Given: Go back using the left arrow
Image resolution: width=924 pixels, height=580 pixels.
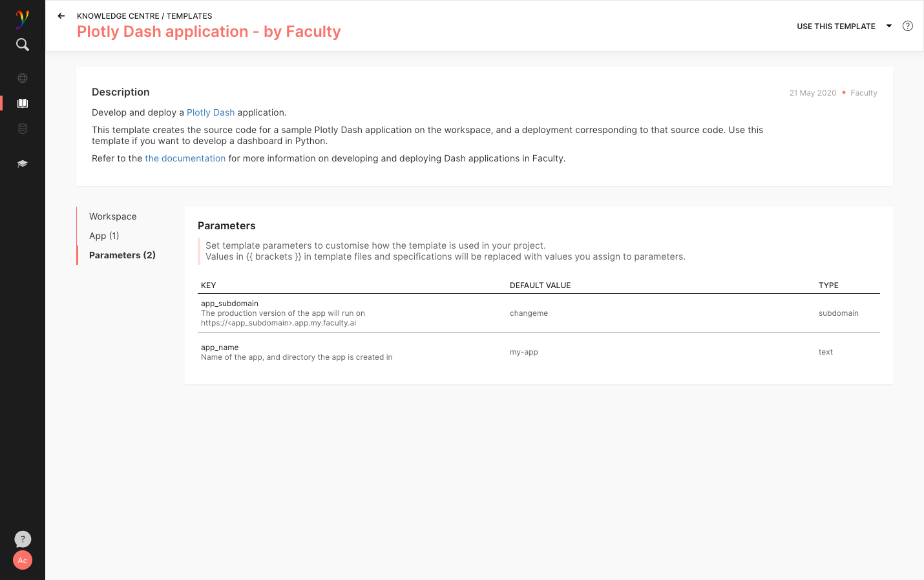Looking at the screenshot, I should click(x=61, y=16).
